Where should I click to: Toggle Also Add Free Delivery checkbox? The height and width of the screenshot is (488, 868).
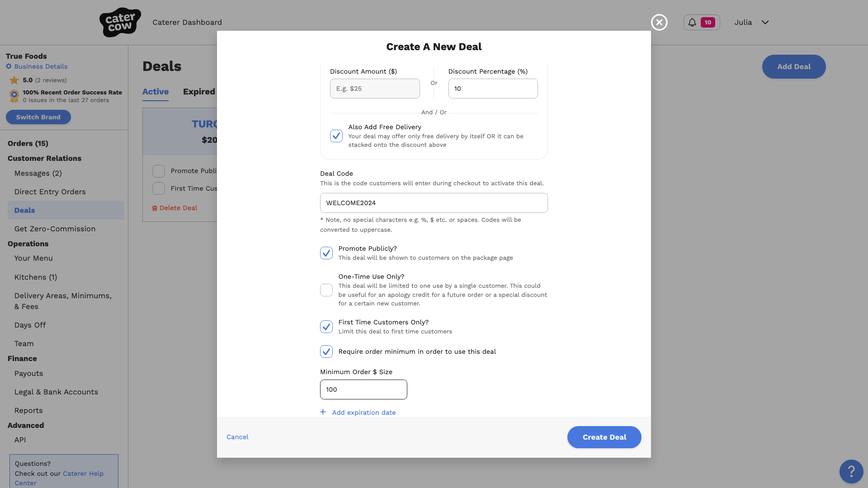(336, 136)
